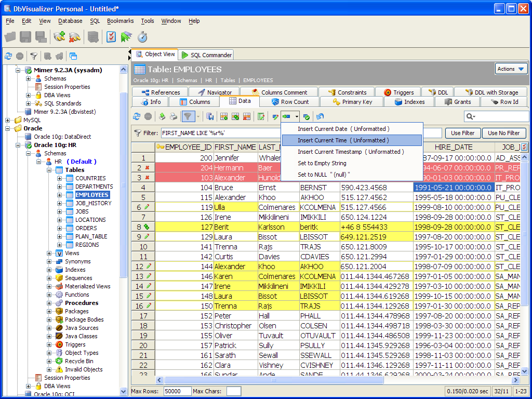The width and height of the screenshot is (532, 399).
Task: Click the create database connection plug icon
Action: (59, 37)
